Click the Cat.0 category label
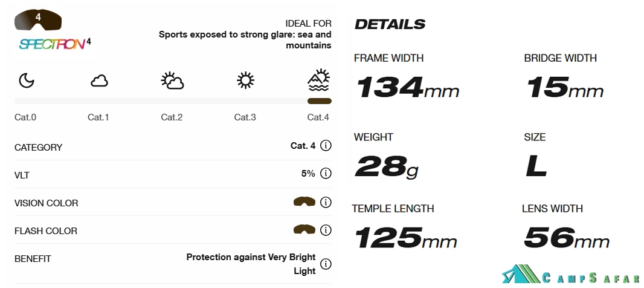The width and height of the screenshot is (644, 288). (x=25, y=117)
